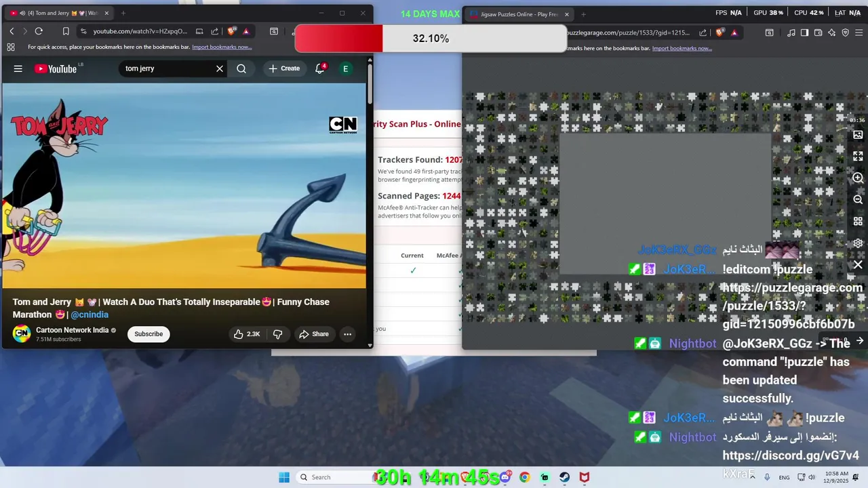Open a new tab in the puzzle browser
The width and height of the screenshot is (868, 488).
[x=583, y=14]
